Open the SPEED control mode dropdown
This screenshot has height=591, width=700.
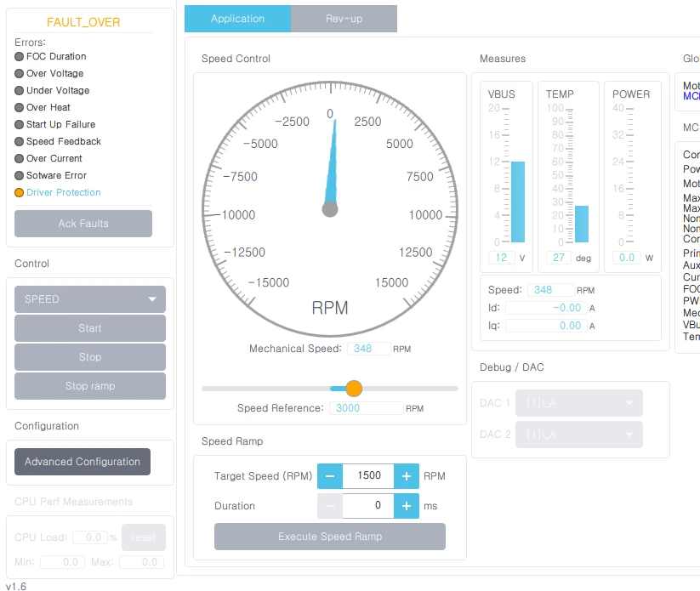[x=89, y=299]
